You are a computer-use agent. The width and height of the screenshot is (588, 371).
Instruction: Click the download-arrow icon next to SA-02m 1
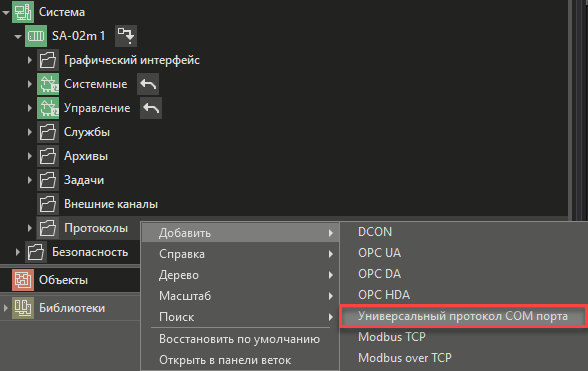coord(126,36)
